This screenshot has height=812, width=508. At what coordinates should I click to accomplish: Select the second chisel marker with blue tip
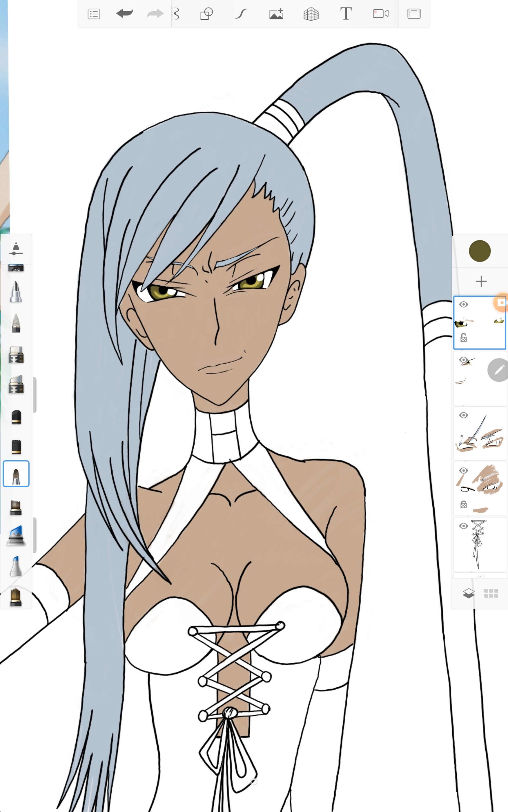(16, 384)
